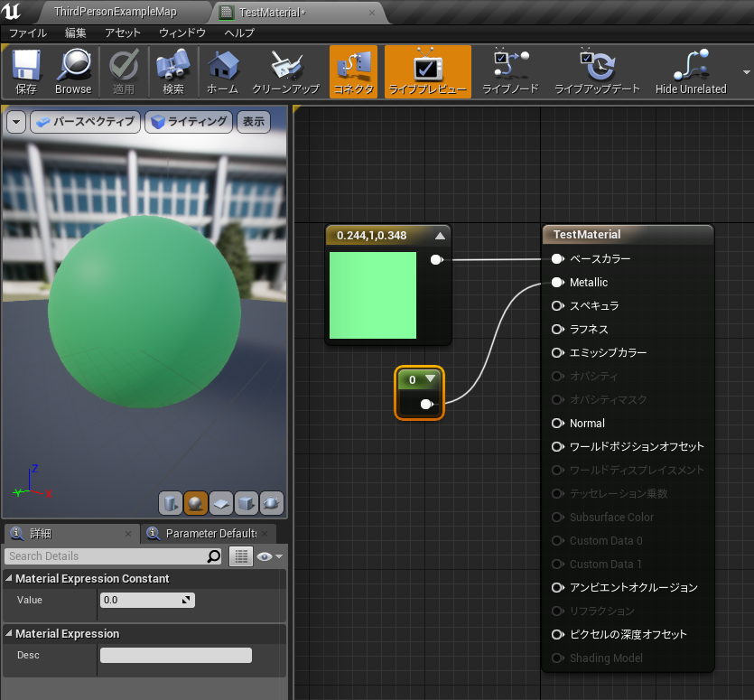Click the Value 0.0 numeric field
Image resolution: width=754 pixels, height=700 pixels.
[x=147, y=600]
